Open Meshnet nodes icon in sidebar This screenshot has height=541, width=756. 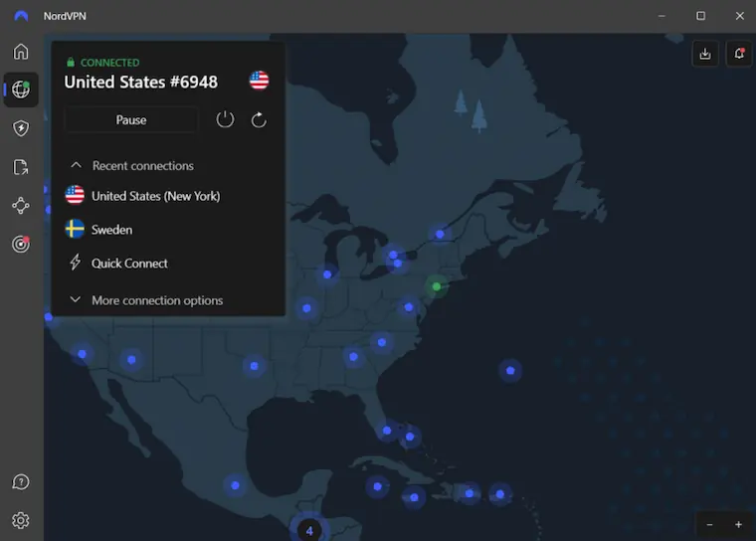21,206
